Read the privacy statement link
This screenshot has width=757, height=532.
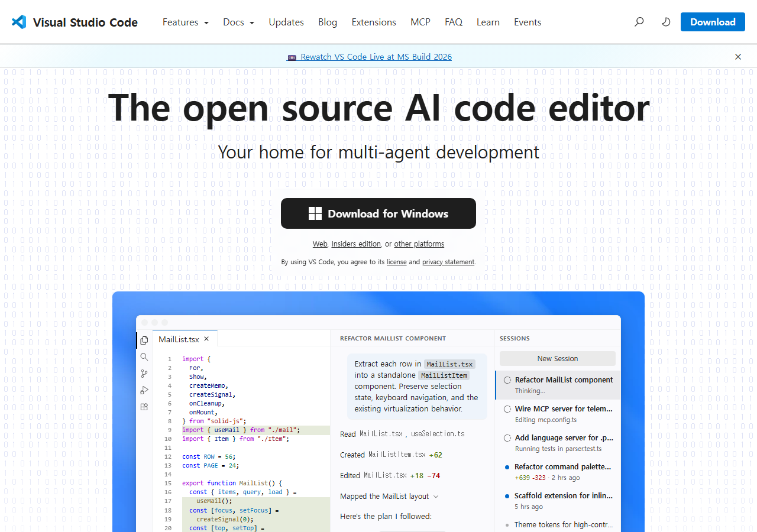448,262
